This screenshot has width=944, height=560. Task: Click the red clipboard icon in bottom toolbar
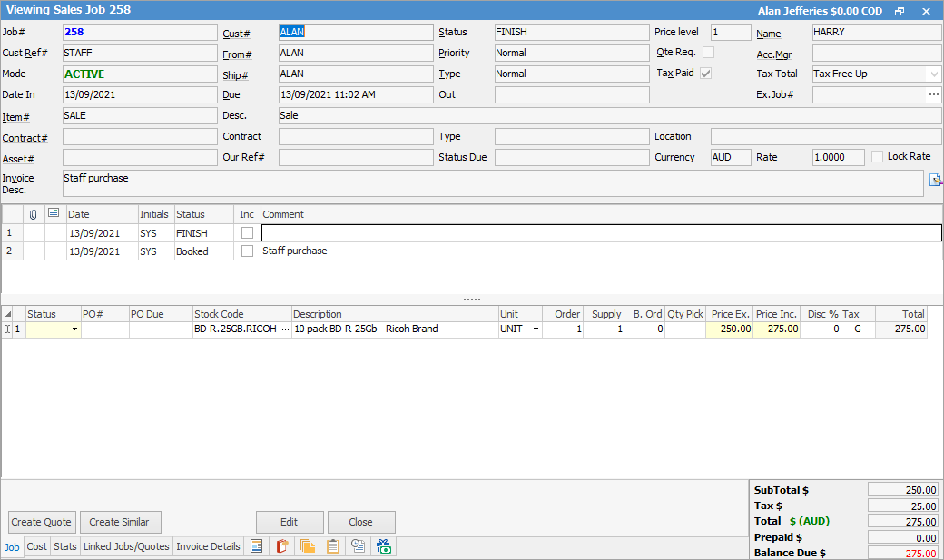[x=282, y=546]
